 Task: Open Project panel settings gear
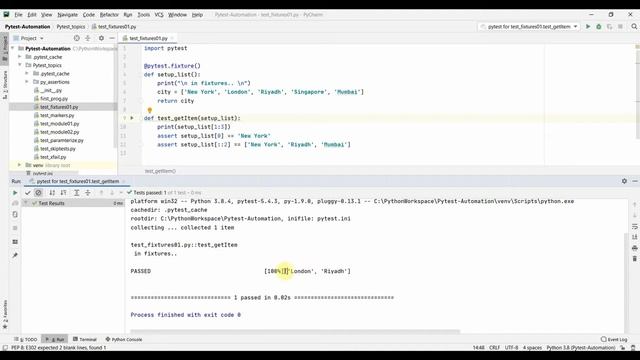[x=101, y=38]
